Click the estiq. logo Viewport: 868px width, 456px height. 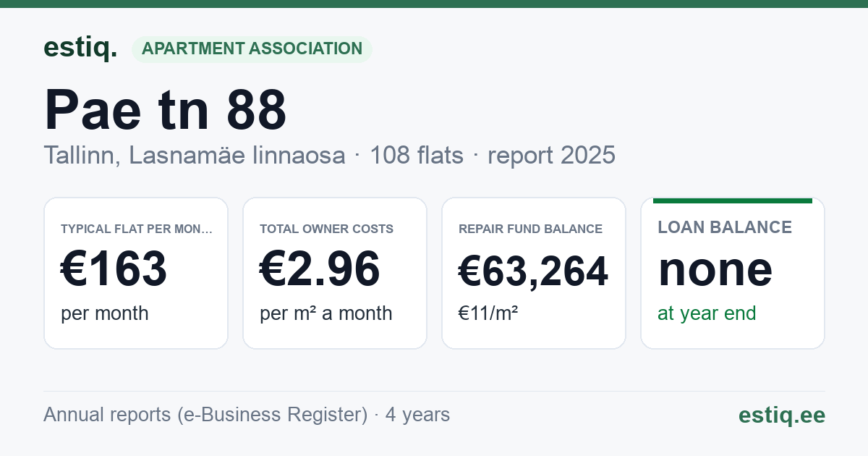click(80, 48)
